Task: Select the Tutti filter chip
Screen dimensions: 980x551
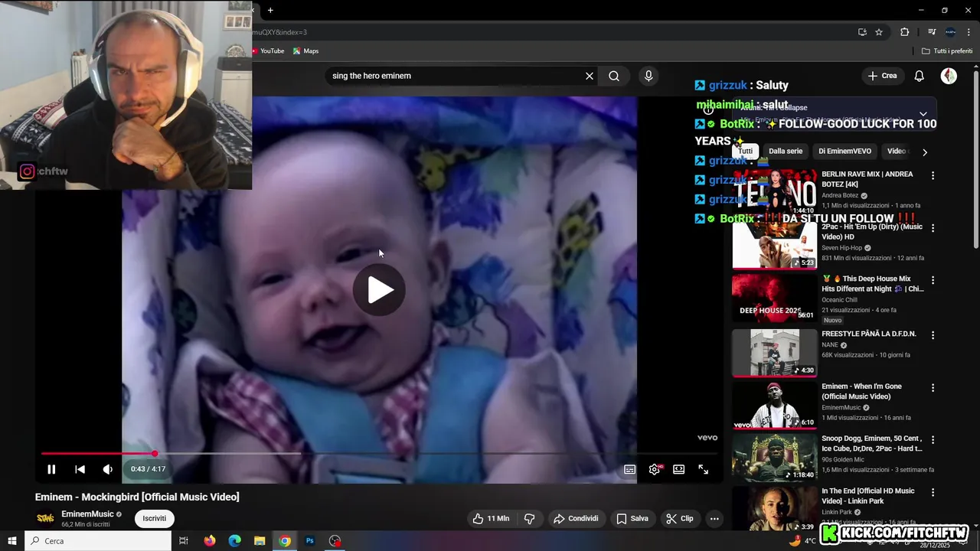Action: (x=746, y=152)
